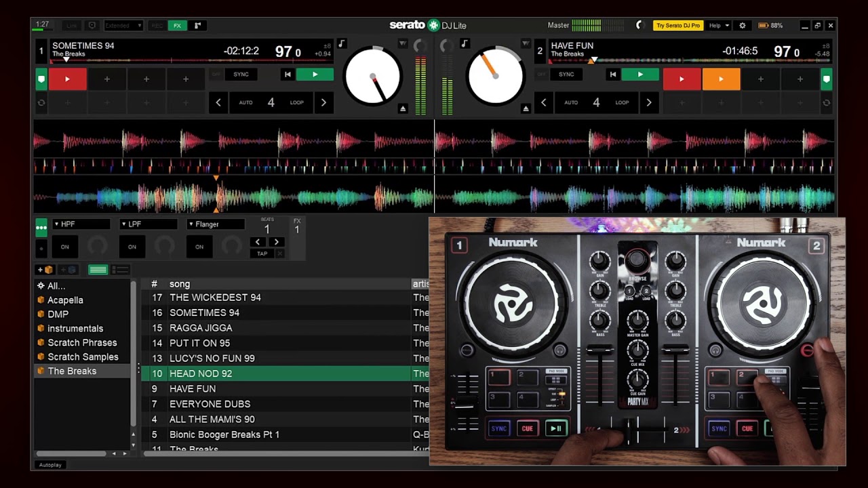Play deck 1 with the green play button
868x488 pixels.
[x=315, y=75]
